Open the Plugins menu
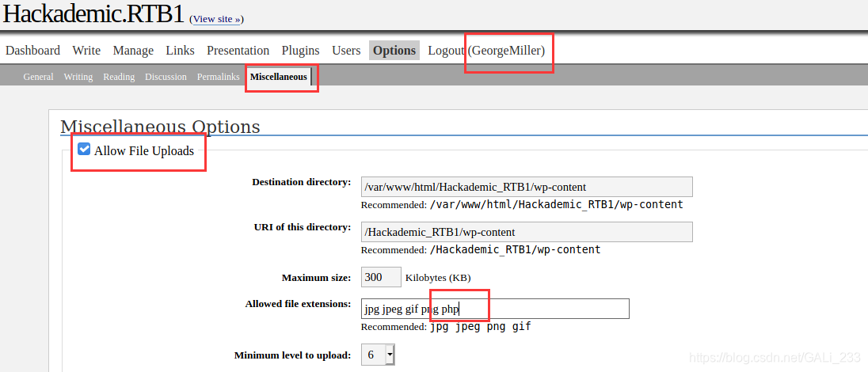The image size is (868, 372). [x=301, y=51]
